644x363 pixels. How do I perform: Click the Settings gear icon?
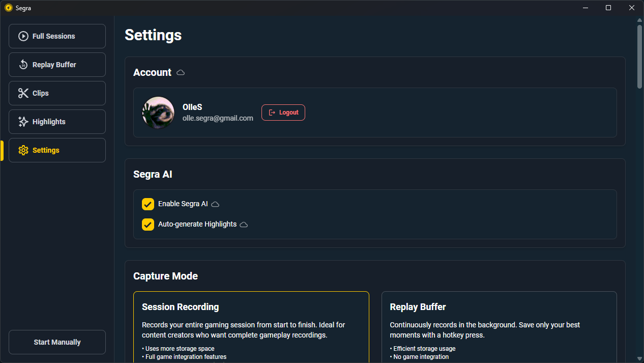[x=23, y=150]
